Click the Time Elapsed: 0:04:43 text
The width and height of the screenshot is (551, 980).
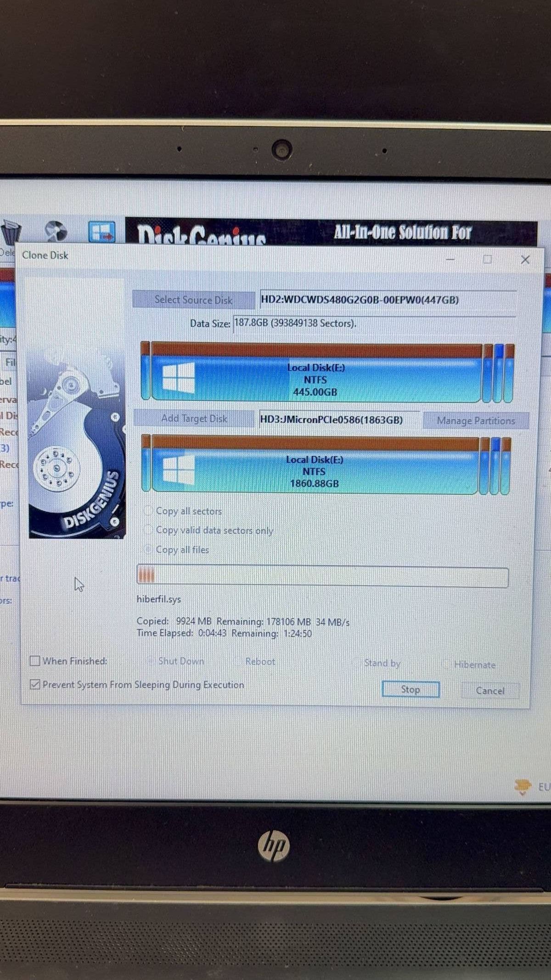[x=181, y=633]
